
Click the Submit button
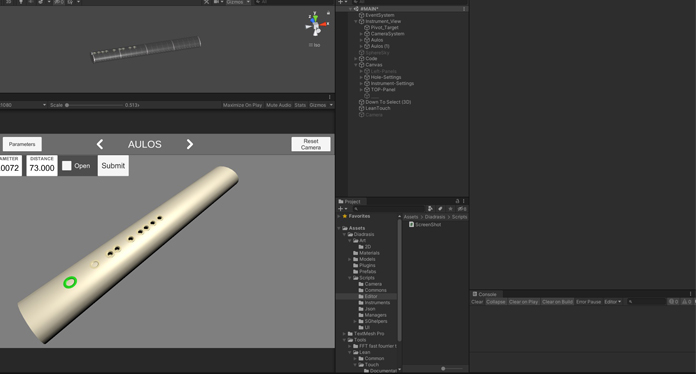tap(113, 165)
